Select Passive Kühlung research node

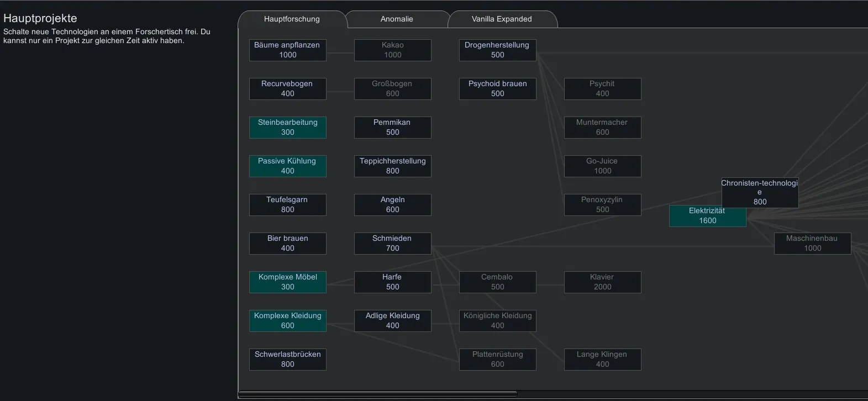click(287, 166)
